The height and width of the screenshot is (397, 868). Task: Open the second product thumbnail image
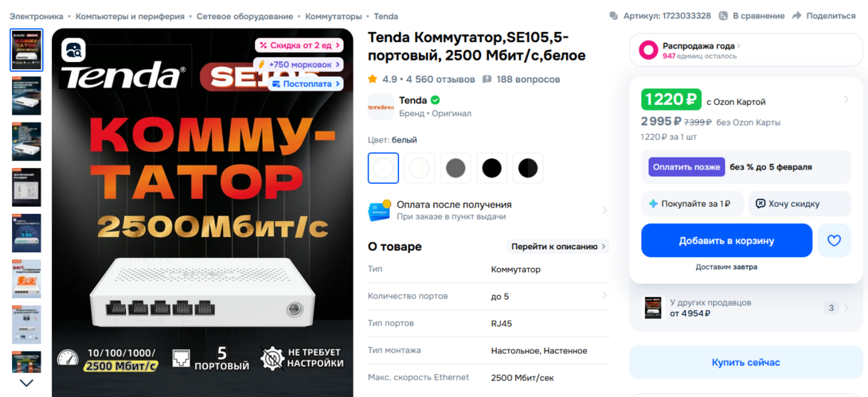tap(26, 95)
